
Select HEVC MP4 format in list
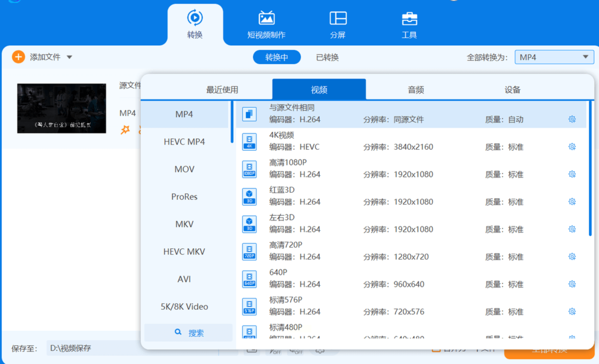(184, 142)
